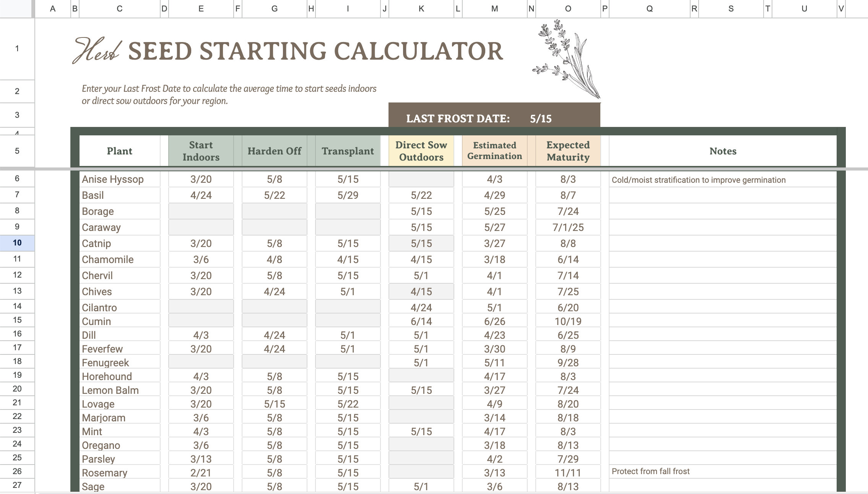The width and height of the screenshot is (868, 494).
Task: Select Cumin's direct sow date 6/14
Action: pos(421,321)
